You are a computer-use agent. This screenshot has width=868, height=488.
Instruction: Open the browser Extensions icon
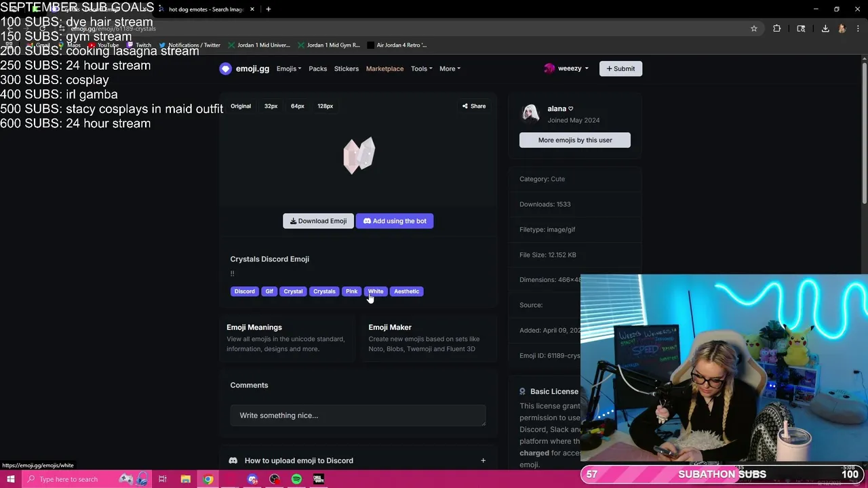(x=776, y=28)
